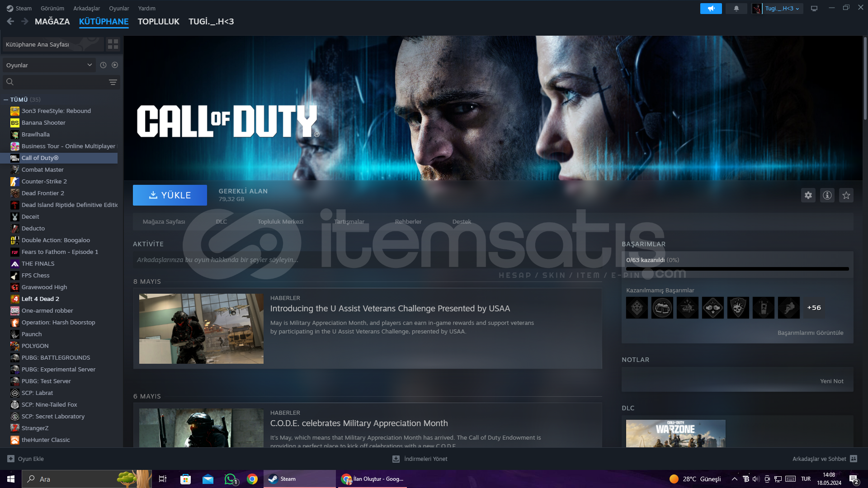This screenshot has width=868, height=488.
Task: Click the YÜKLE install button
Action: tap(170, 195)
